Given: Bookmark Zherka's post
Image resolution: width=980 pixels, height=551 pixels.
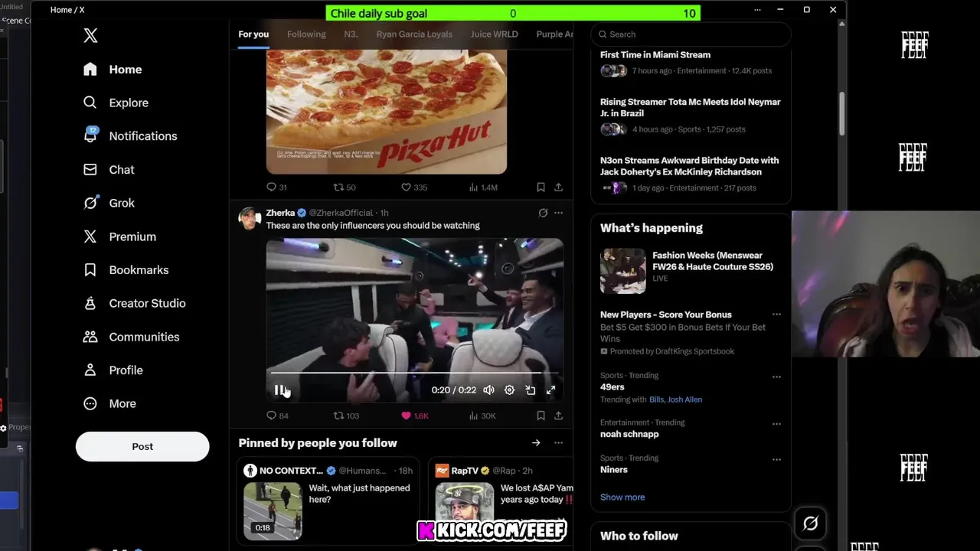Looking at the screenshot, I should click(x=541, y=416).
